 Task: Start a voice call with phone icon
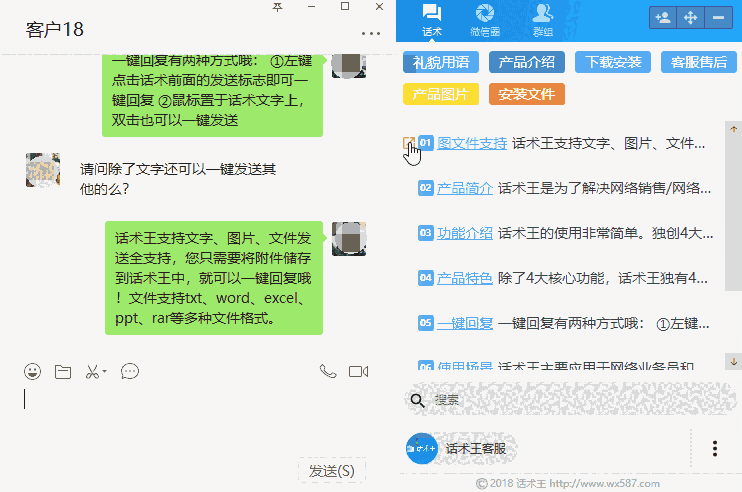pyautogui.click(x=328, y=371)
